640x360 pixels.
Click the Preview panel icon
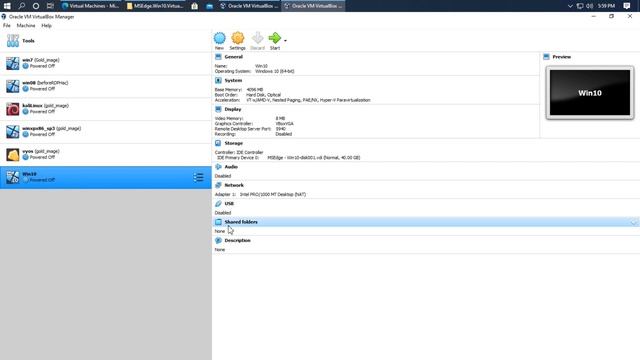pos(547,57)
